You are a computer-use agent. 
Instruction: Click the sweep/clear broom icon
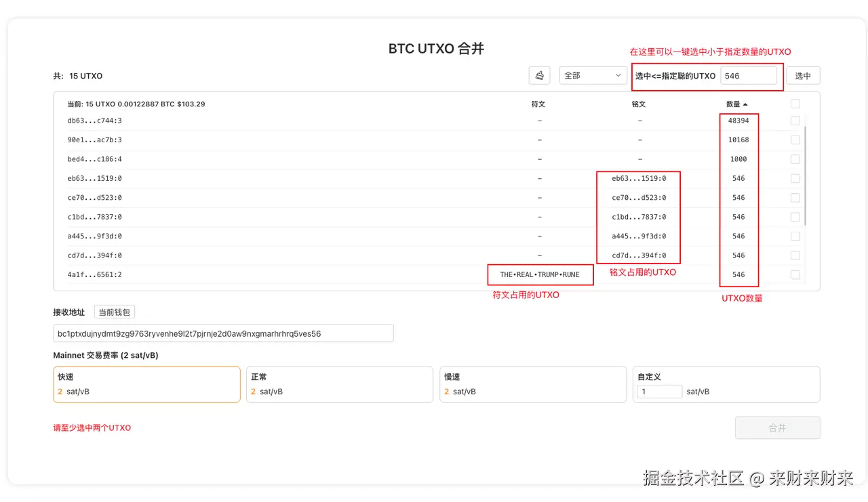[x=539, y=75]
